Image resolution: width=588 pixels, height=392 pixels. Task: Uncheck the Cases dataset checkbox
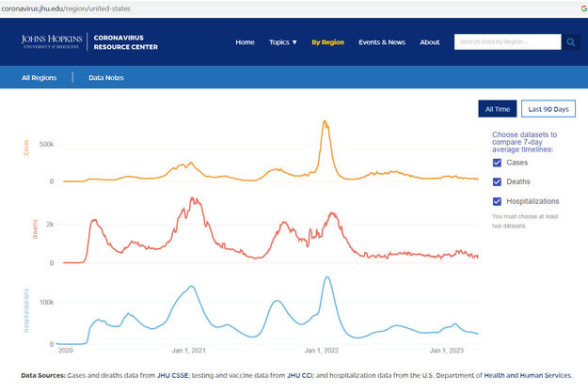click(497, 163)
